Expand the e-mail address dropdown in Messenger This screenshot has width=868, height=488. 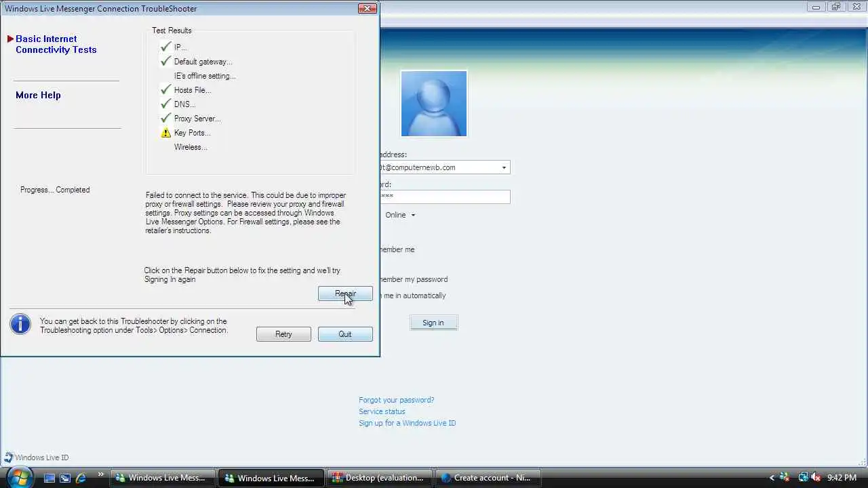coord(504,167)
